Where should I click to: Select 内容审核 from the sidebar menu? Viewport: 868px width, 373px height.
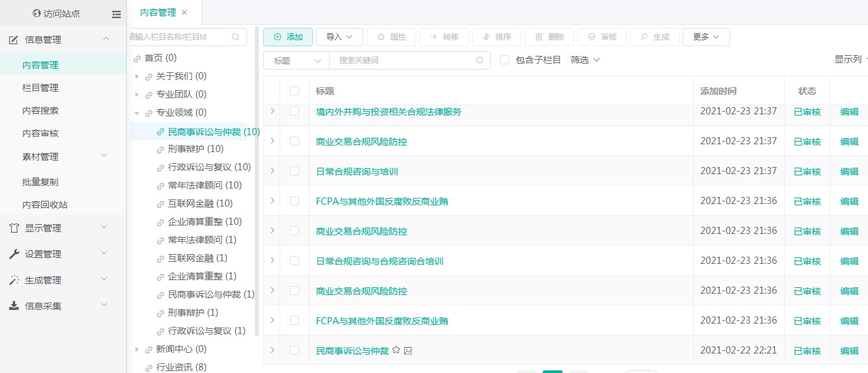tap(40, 133)
